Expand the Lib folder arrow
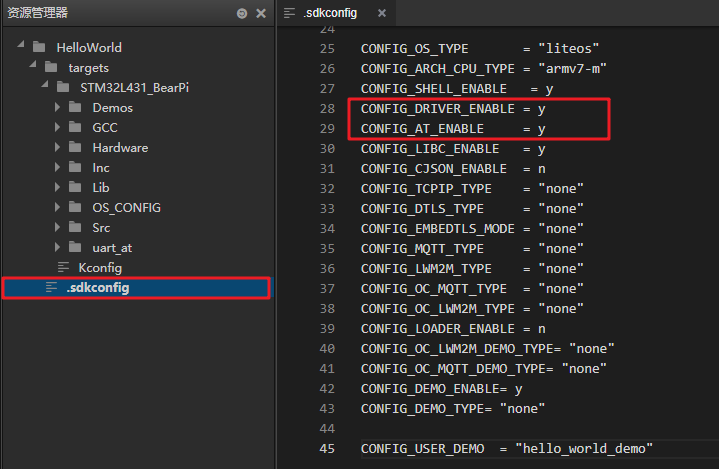 pyautogui.click(x=57, y=187)
